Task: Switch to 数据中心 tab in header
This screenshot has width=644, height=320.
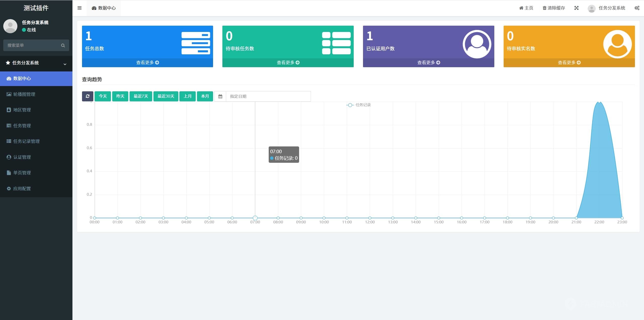Action: click(104, 8)
